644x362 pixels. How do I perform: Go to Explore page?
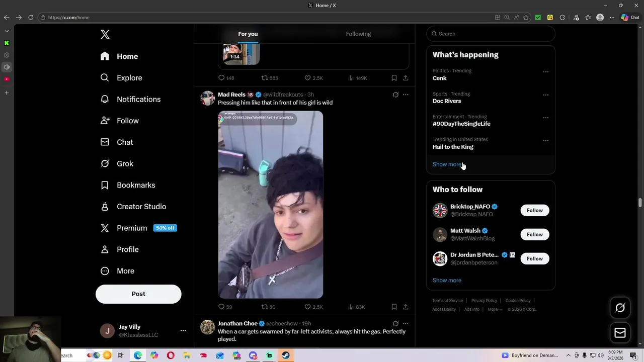(x=121, y=78)
